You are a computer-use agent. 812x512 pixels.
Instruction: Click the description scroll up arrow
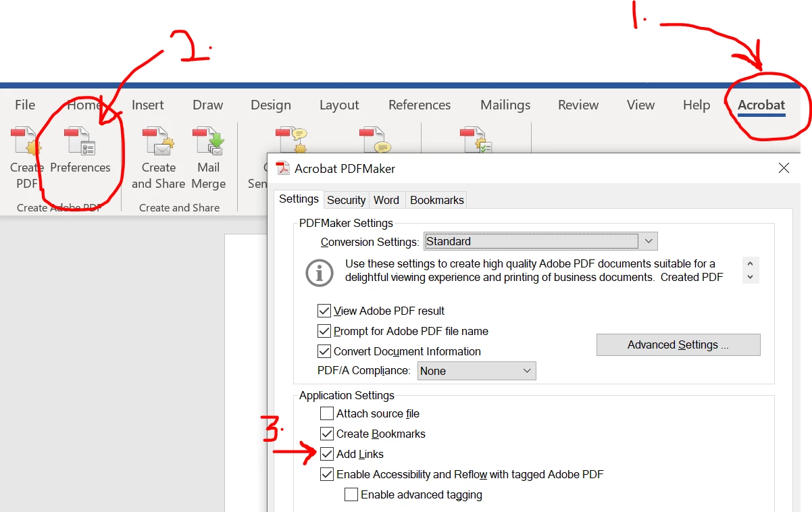751,263
